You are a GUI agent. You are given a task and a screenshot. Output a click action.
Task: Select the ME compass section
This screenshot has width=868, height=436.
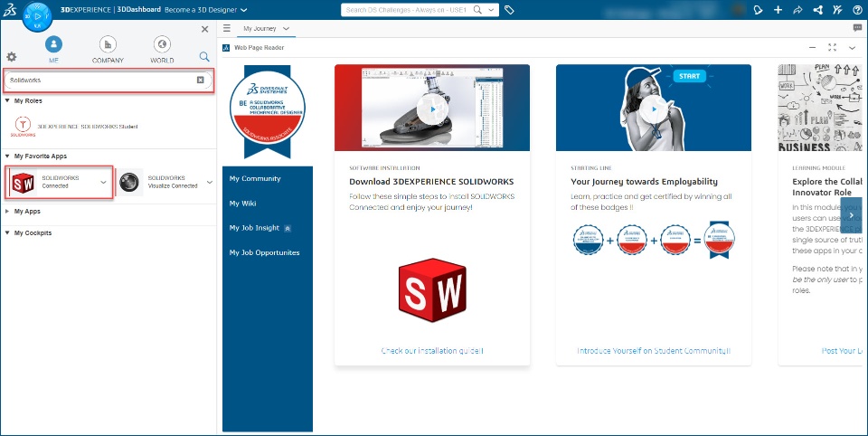[53, 50]
